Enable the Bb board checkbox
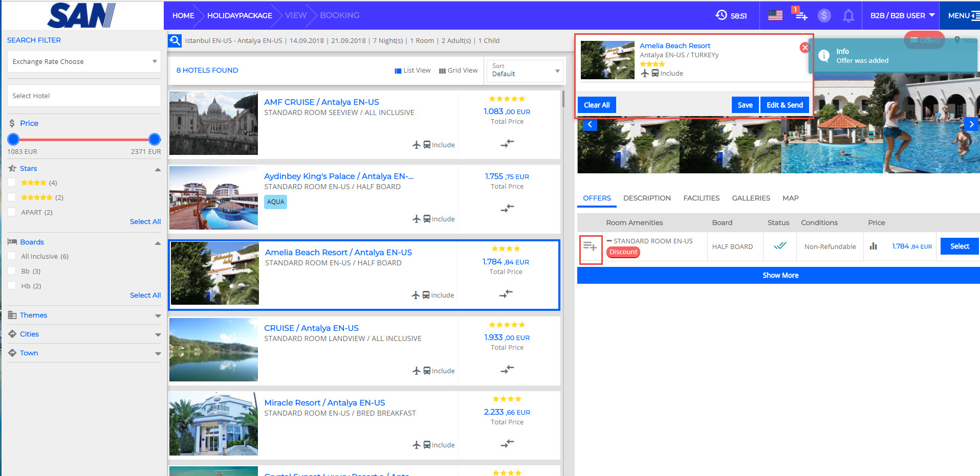Image resolution: width=980 pixels, height=476 pixels. 12,271
